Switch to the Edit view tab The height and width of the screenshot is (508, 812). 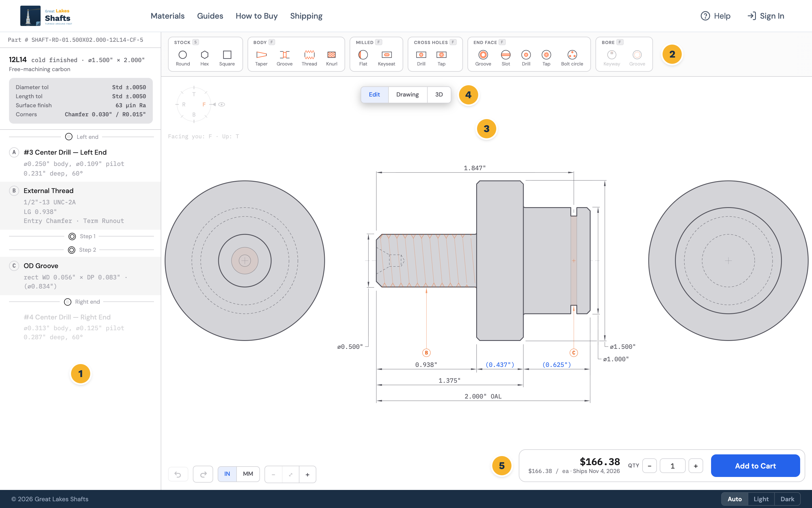(374, 95)
